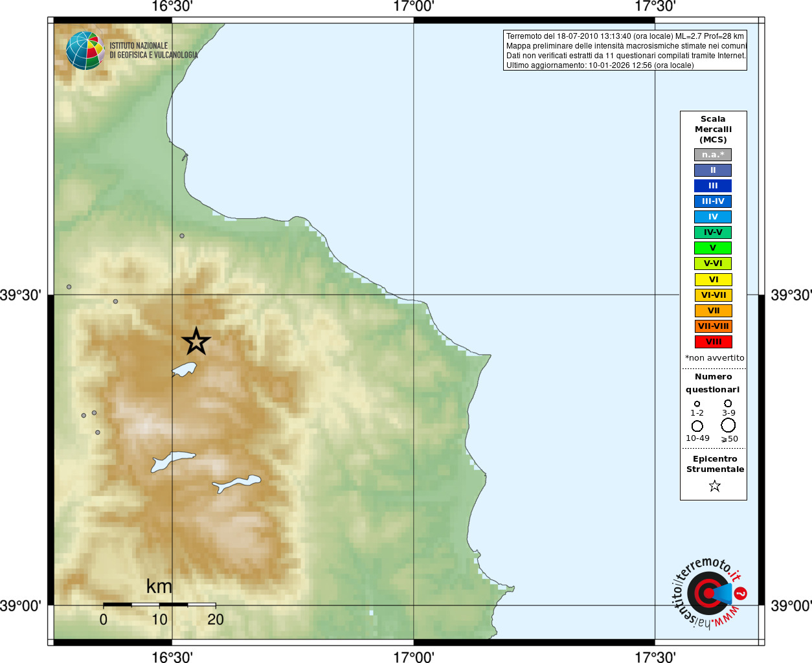Click the '10' scale bar number
Screen dimensions: 812x663
159,620
